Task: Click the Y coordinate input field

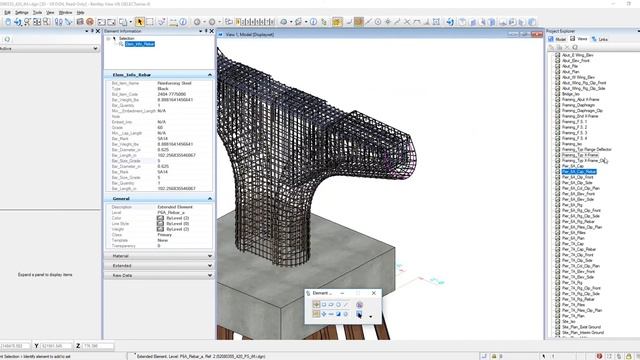Action: point(56,346)
